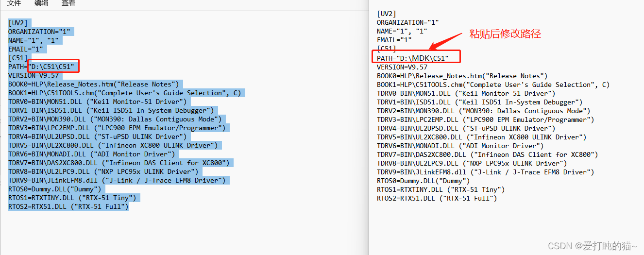Click PATH="D:\C51\C51" line in left window
Viewport: 644px width, 255px height.
coord(41,67)
